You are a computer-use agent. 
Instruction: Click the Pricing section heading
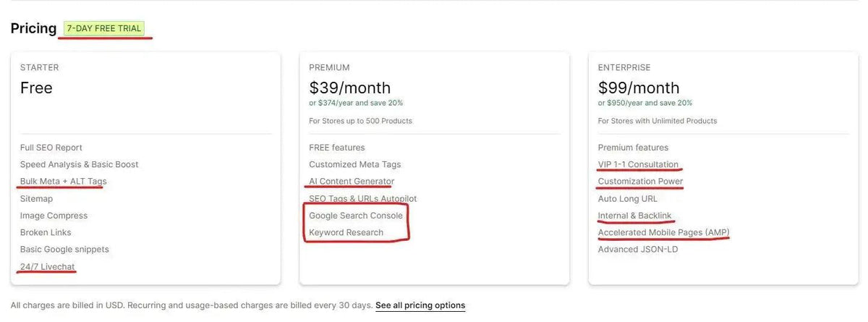tap(33, 29)
